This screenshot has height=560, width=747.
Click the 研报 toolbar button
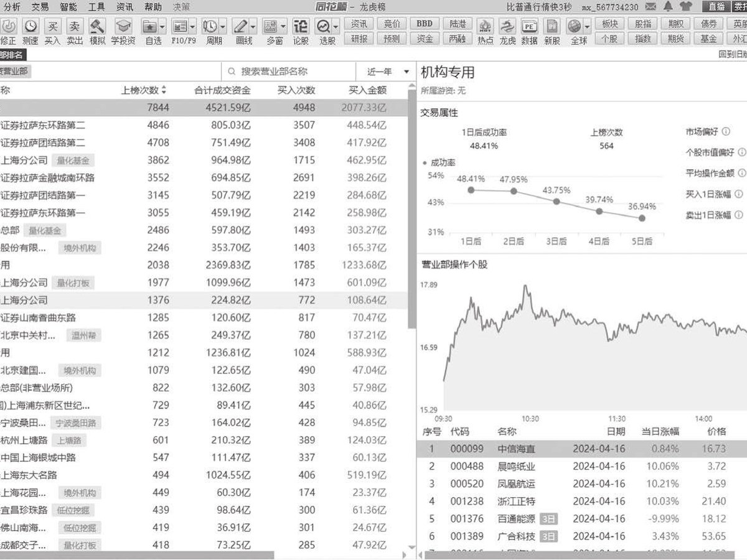(359, 39)
